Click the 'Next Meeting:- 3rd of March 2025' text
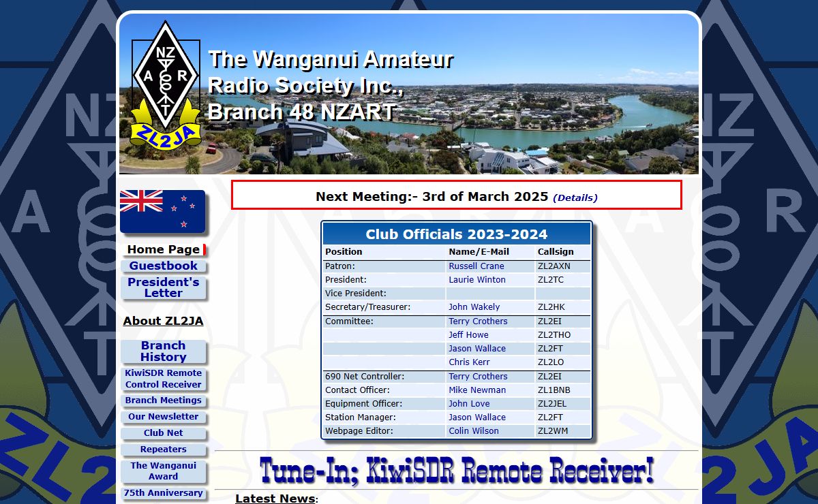The image size is (818, 504). coord(431,196)
